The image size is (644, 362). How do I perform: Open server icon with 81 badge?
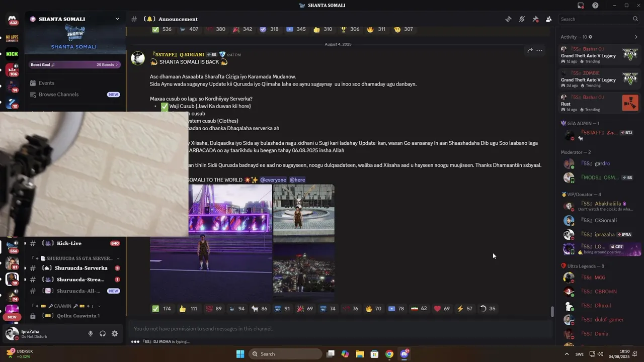click(12, 262)
